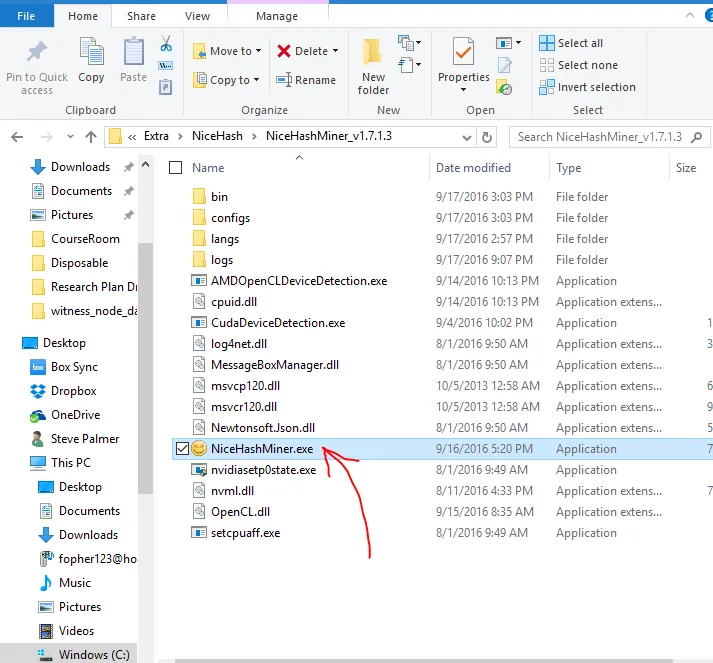Viewport: 713px width, 663px height.
Task: Select the configs folder
Action: [230, 218]
